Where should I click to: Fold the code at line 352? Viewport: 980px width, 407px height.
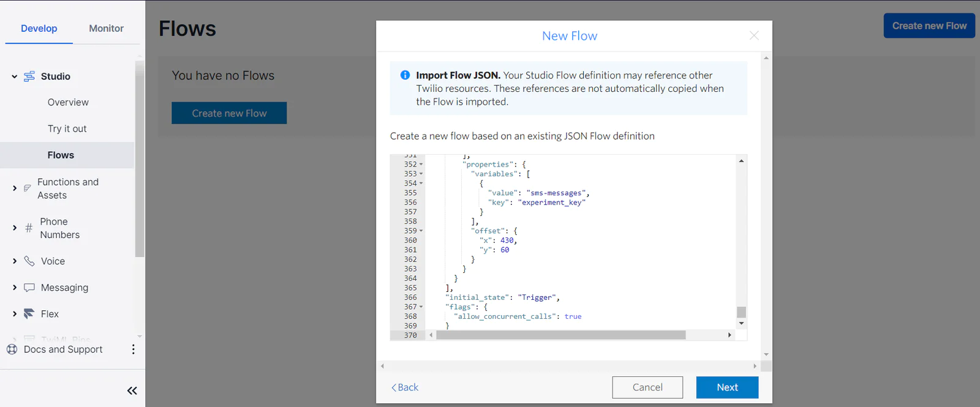pos(421,165)
